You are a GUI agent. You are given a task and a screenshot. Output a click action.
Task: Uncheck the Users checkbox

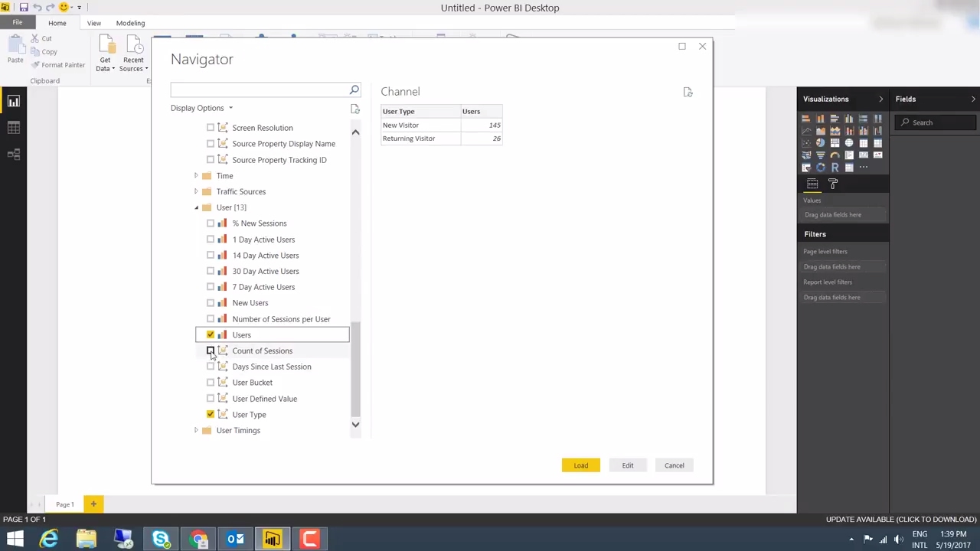click(x=211, y=334)
